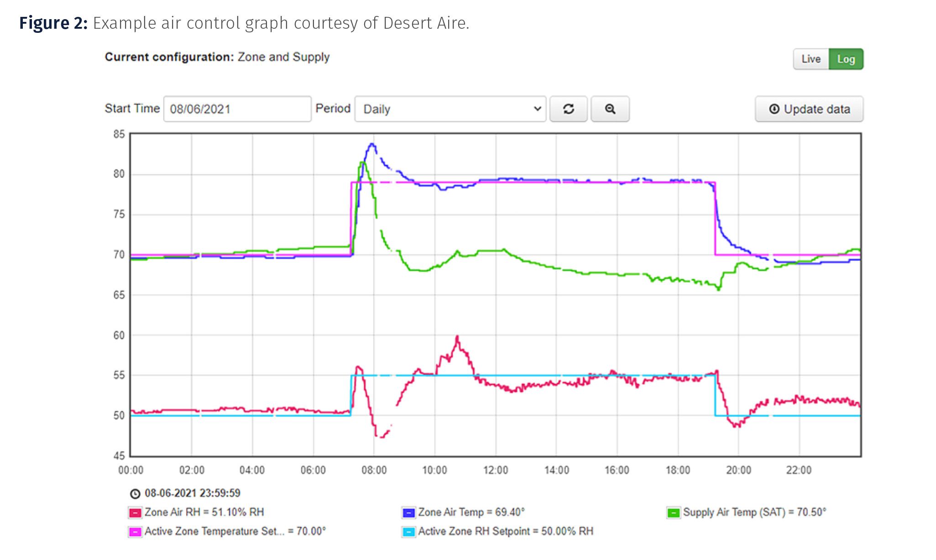Image resolution: width=936 pixels, height=560 pixels.
Task: Click the refresh arrows icon button
Action: click(568, 109)
